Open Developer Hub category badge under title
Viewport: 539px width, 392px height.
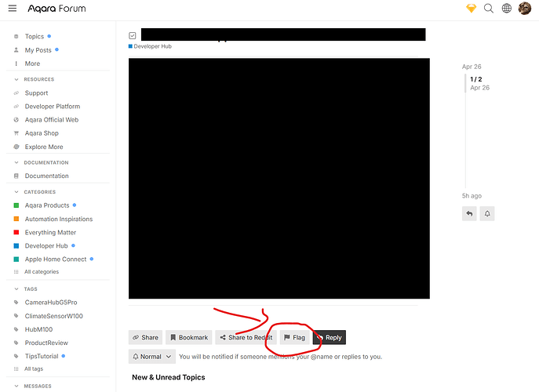[x=150, y=46]
